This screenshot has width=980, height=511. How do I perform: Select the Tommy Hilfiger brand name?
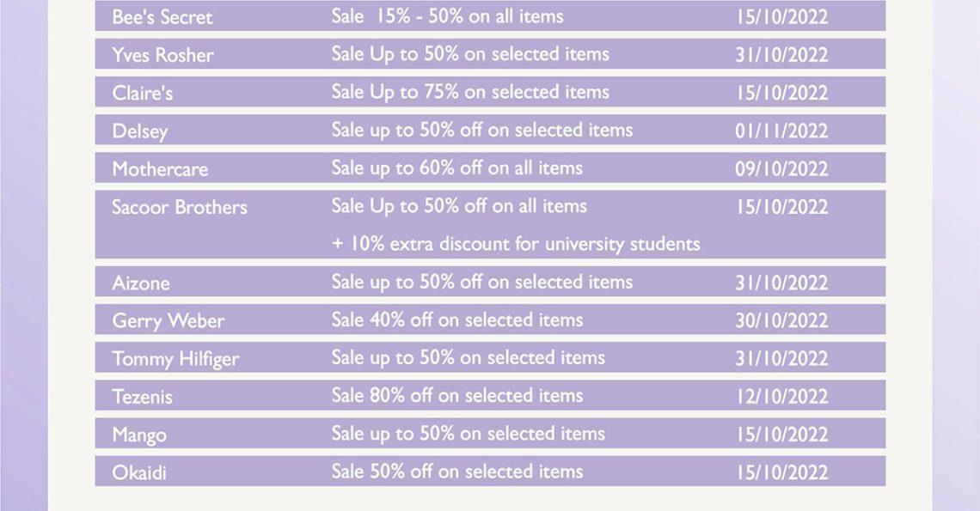click(175, 359)
